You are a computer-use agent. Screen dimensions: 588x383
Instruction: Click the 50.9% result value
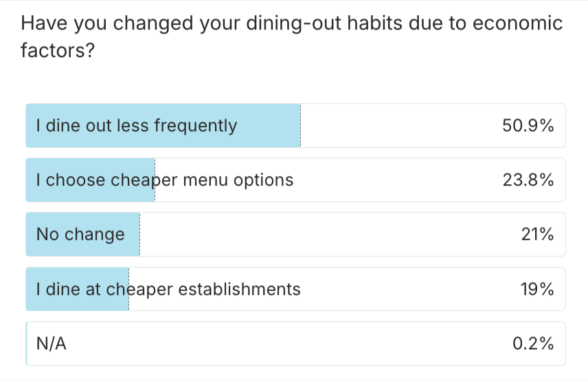pyautogui.click(x=528, y=126)
